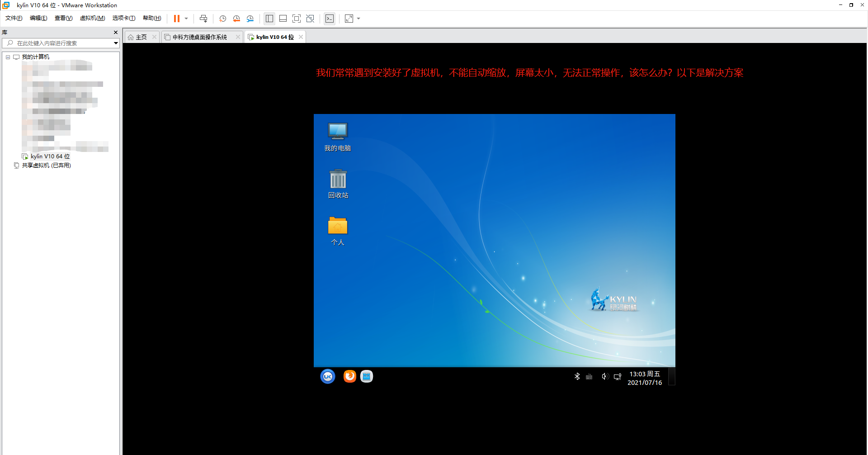The height and width of the screenshot is (455, 868).
Task: Click the stretch guest display icon
Action: pyautogui.click(x=349, y=19)
